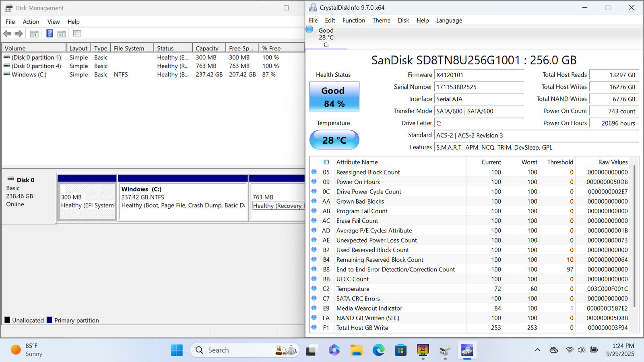The height and width of the screenshot is (362, 644).
Task: Select the Windows (C:) partition block
Action: pyautogui.click(x=183, y=201)
